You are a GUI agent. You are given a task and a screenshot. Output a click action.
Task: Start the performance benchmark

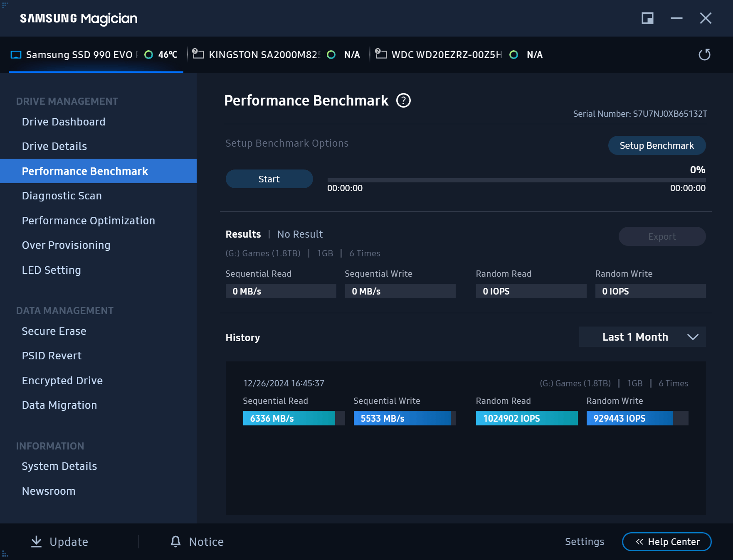click(269, 179)
